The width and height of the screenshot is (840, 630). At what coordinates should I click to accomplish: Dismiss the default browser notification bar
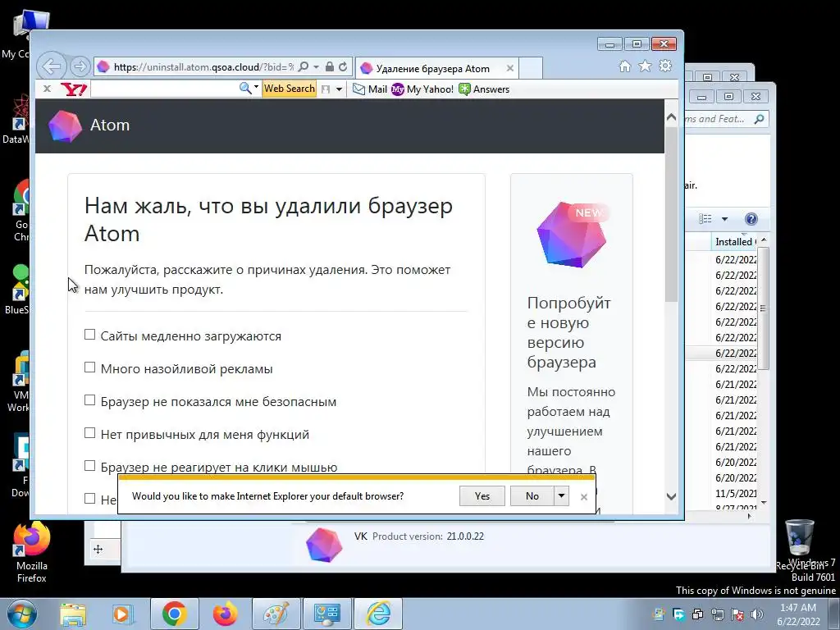(x=584, y=496)
